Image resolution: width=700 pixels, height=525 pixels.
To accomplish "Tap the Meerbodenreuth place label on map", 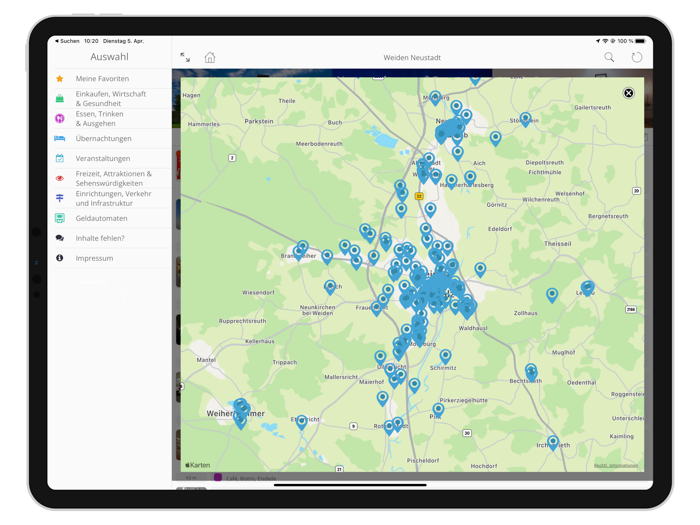I will pos(319,144).
